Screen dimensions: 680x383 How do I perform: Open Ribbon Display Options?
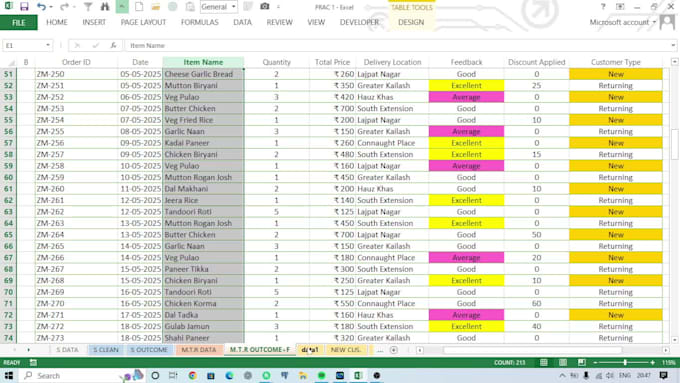pyautogui.click(x=620, y=7)
